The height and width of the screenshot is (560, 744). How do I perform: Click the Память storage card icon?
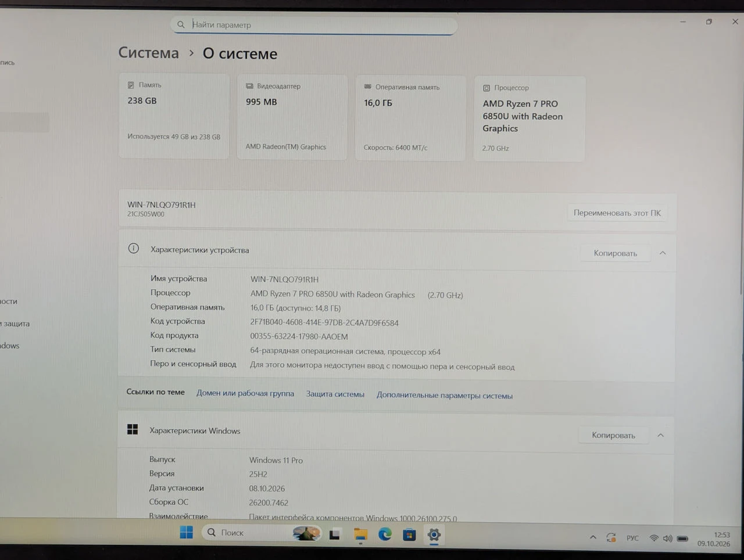tap(131, 85)
